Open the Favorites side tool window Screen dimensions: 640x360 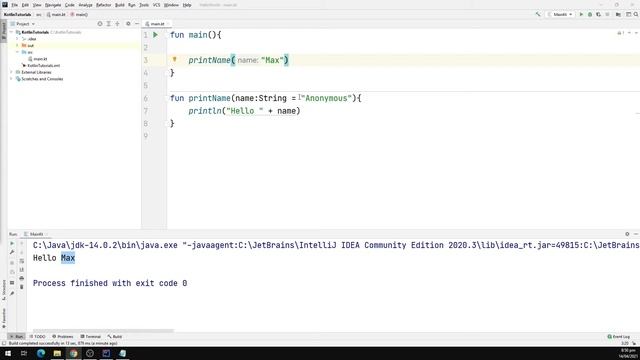coord(4,318)
